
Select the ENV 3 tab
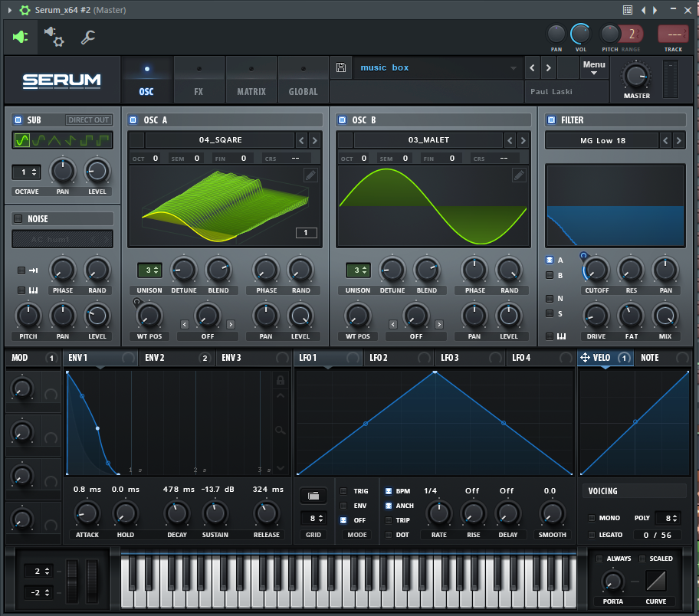252,358
